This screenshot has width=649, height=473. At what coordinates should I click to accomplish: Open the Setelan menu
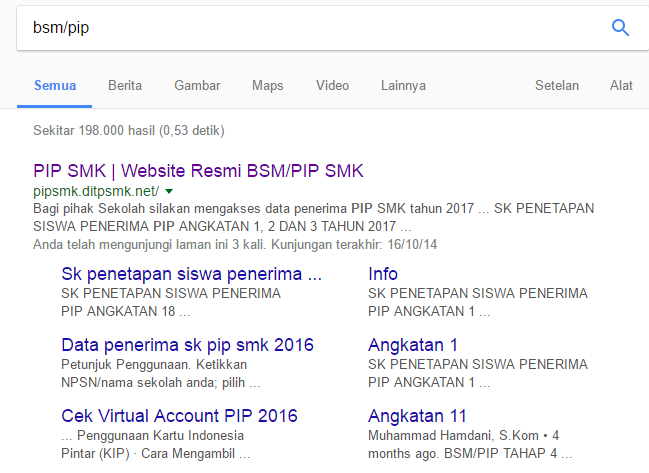557,86
